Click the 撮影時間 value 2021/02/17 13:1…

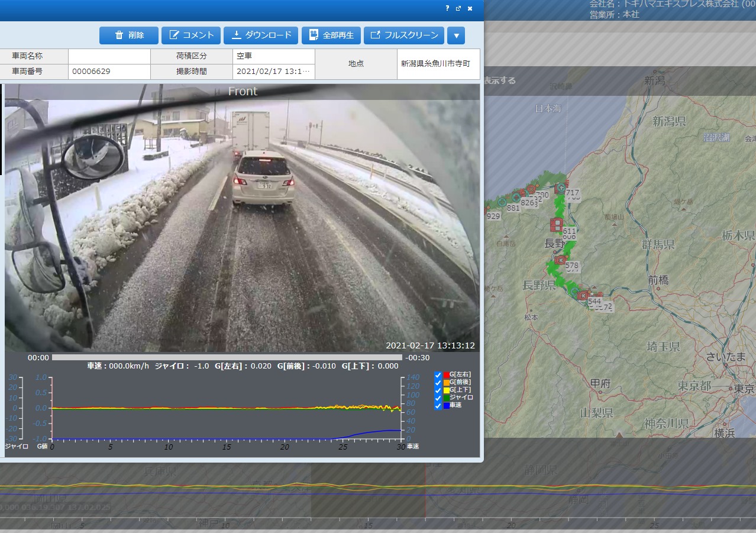(274, 72)
